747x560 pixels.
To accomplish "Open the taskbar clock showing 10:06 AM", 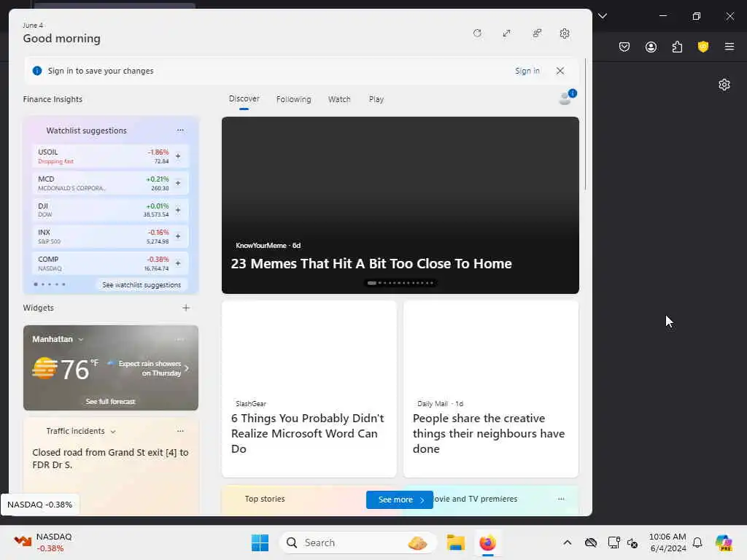I will point(668,542).
